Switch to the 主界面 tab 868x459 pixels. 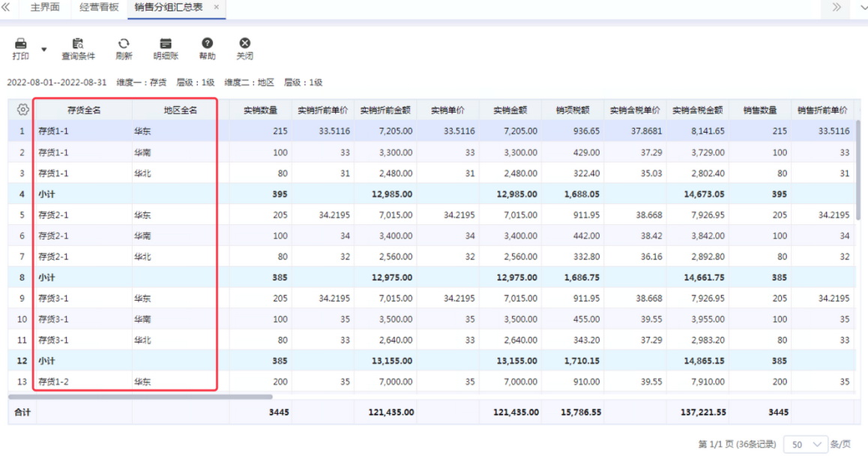tap(45, 7)
